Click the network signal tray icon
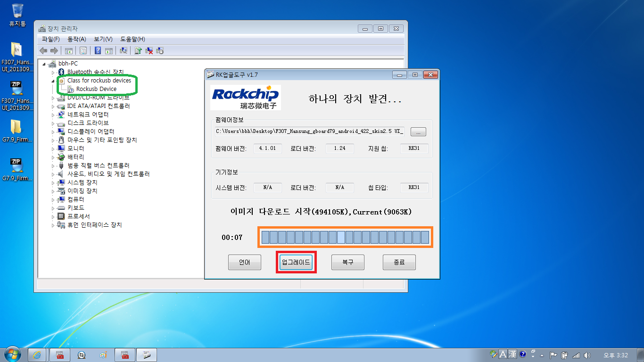 point(575,355)
